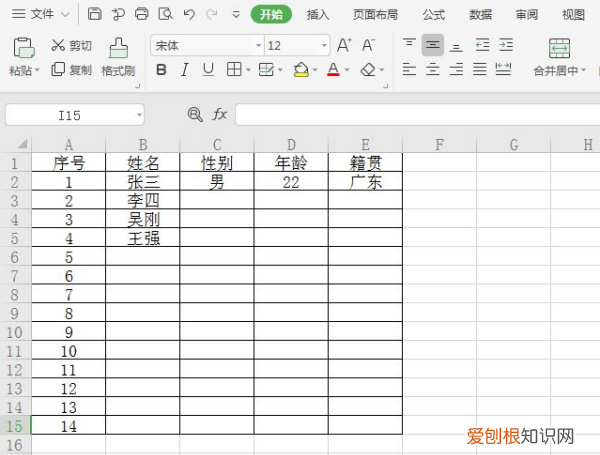Open the 数据 (Data) tab
The height and width of the screenshot is (455, 600).
480,15
